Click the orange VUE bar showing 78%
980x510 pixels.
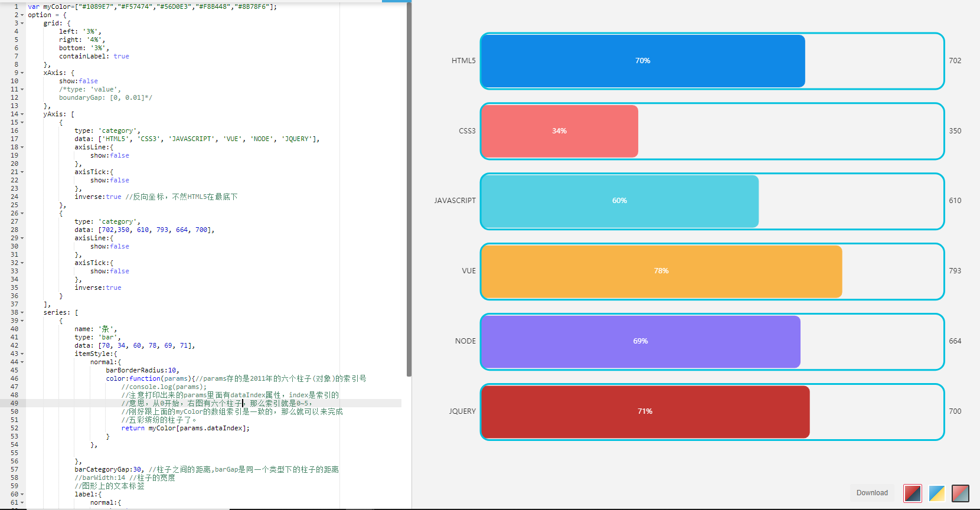pos(662,271)
